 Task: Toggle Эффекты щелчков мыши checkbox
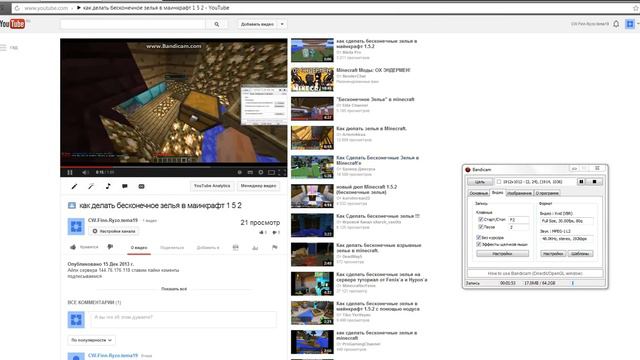tap(479, 244)
